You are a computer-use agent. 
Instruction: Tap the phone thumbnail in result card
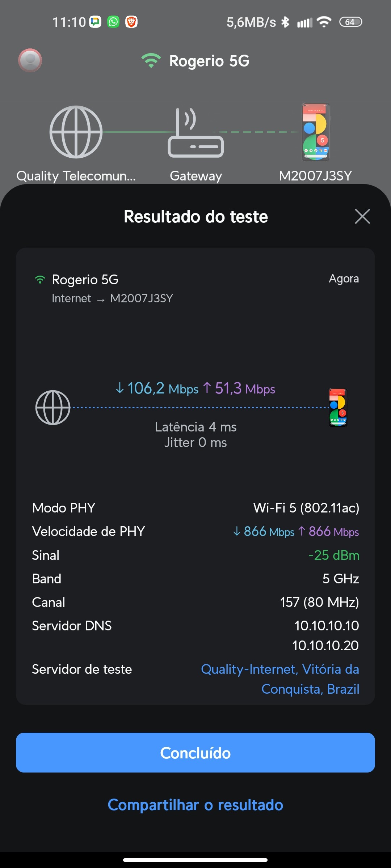tap(338, 408)
